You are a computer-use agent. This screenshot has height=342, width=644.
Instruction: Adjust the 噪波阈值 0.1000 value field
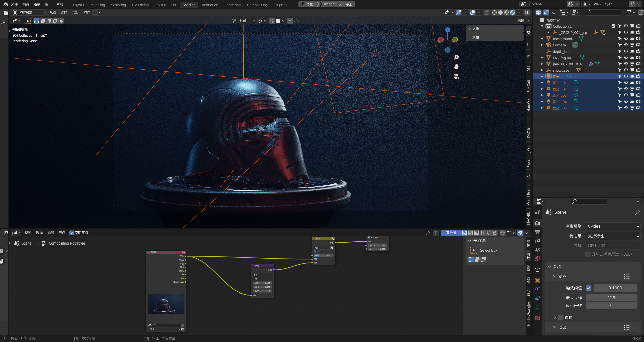[615, 288]
